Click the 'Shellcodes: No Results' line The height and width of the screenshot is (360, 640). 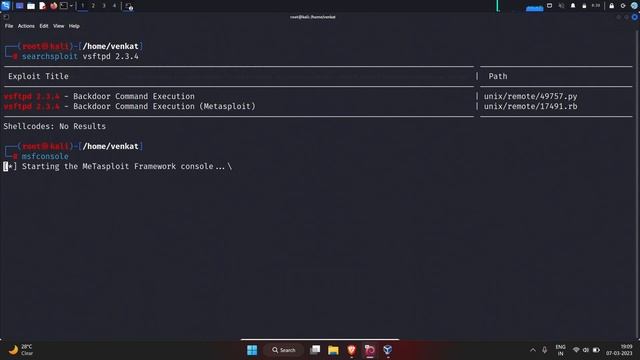tap(55, 126)
